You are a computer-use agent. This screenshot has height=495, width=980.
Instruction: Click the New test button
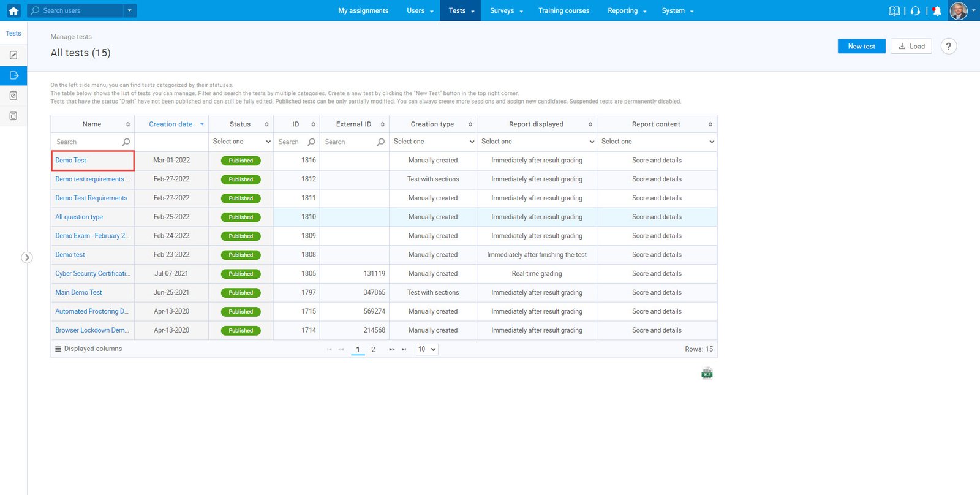861,47
